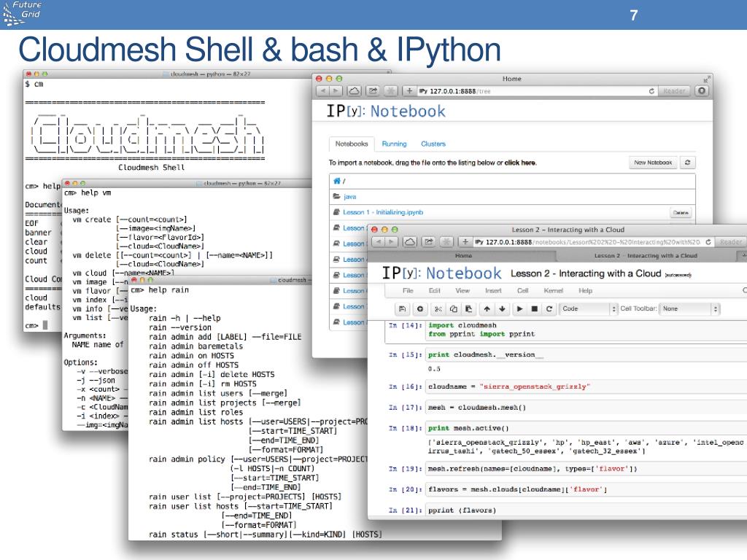
Task: Go forward in the Home browser window
Action: 336,91
